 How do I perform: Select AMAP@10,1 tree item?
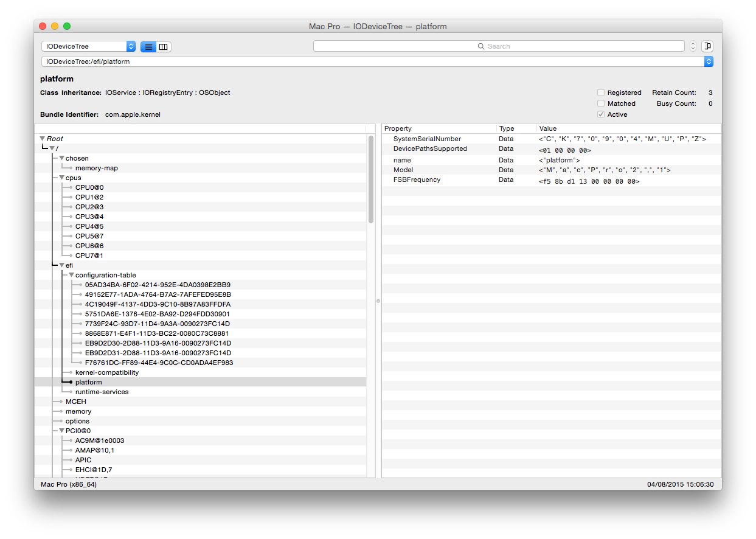point(95,450)
